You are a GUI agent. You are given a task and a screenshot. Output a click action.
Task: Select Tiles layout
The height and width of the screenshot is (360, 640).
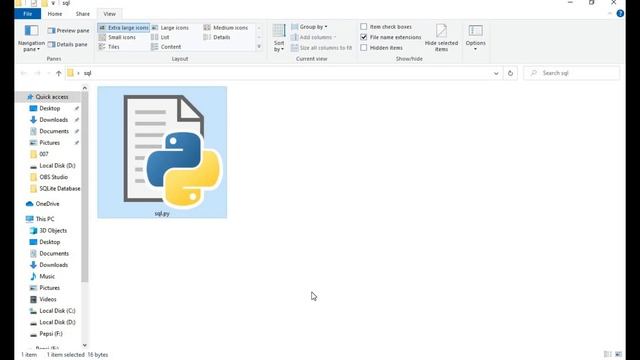(109, 47)
